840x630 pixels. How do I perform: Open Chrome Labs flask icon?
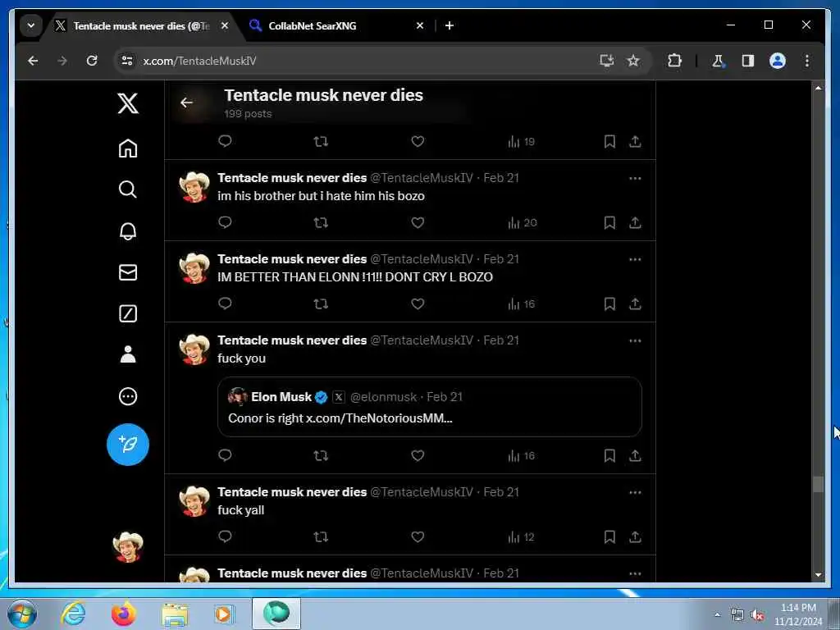pos(719,61)
